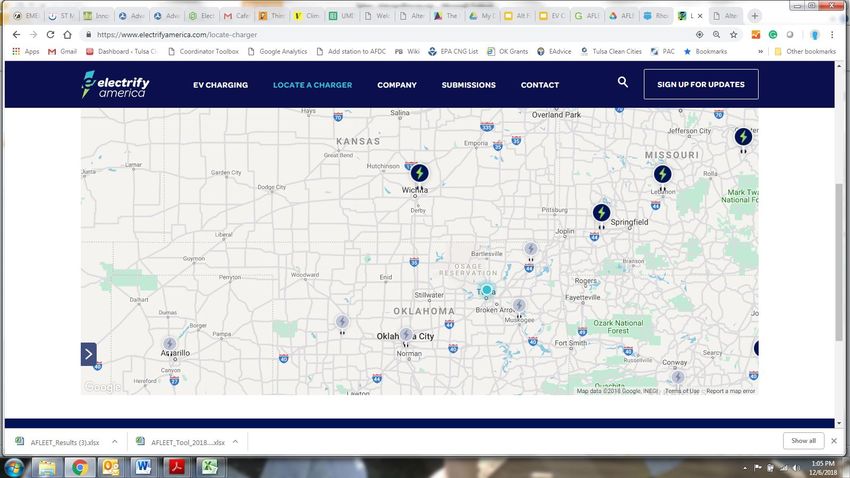Show hidden system tray icons
Image resolution: width=850 pixels, height=478 pixels.
point(745,468)
